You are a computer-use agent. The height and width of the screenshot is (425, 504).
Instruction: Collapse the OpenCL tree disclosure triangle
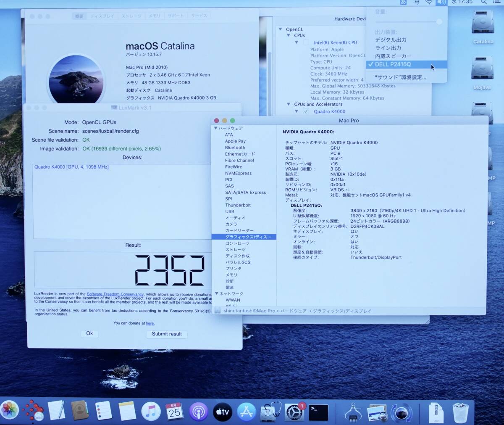tap(280, 29)
